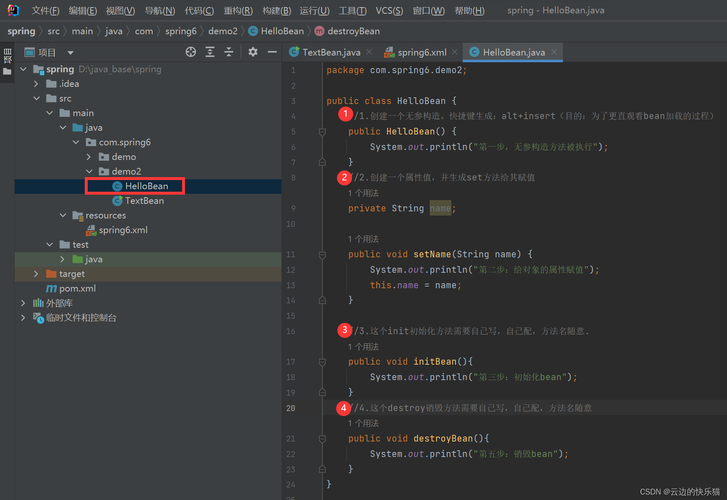
Task: Click fold marker at initBean method line 17
Action: tap(322, 362)
